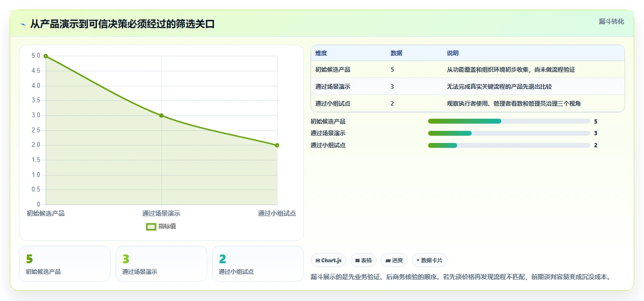Image resolution: width=644 pixels, height=301 pixels.
Task: Click the 说明 column header
Action: (453, 53)
